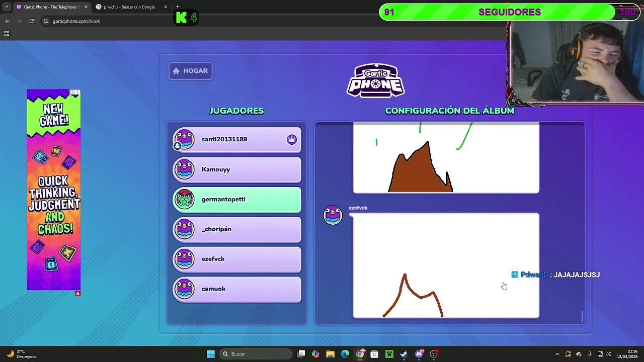
Task: Open OBS Studio from the taskbar
Action: point(434,354)
